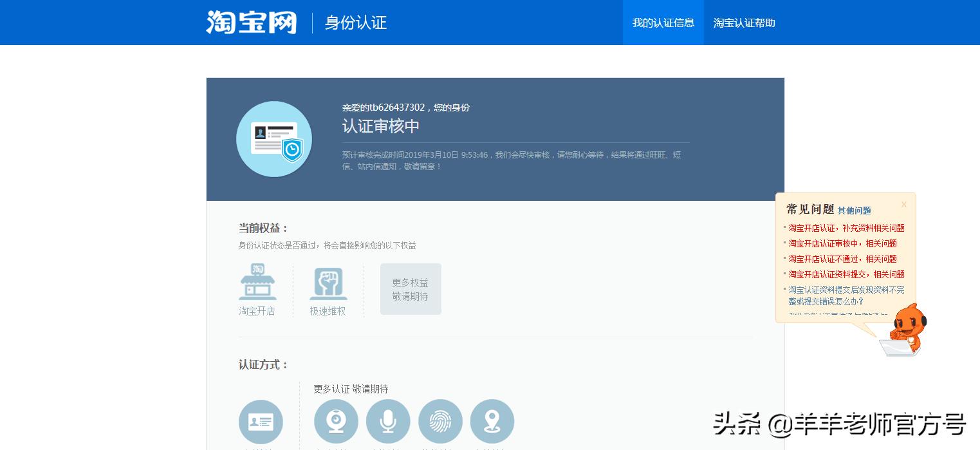Close the 常见问题 popup with the X
Image resolution: width=980 pixels, height=450 pixels.
[903, 204]
